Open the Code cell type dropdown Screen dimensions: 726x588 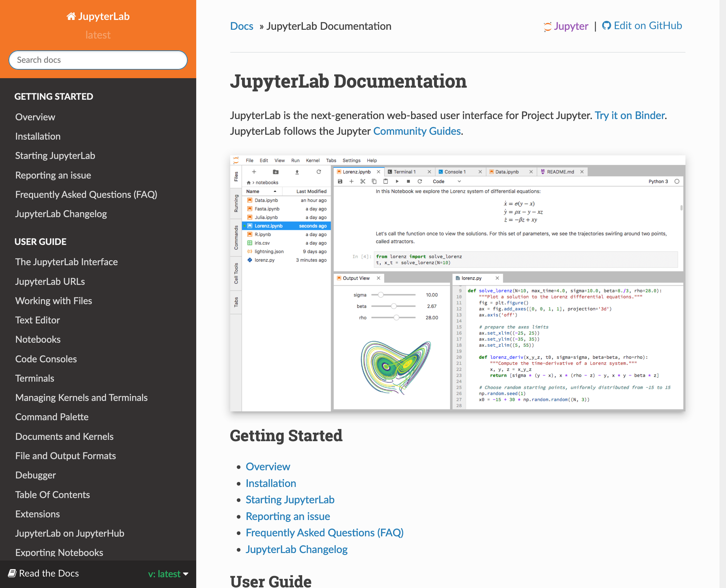(x=447, y=182)
